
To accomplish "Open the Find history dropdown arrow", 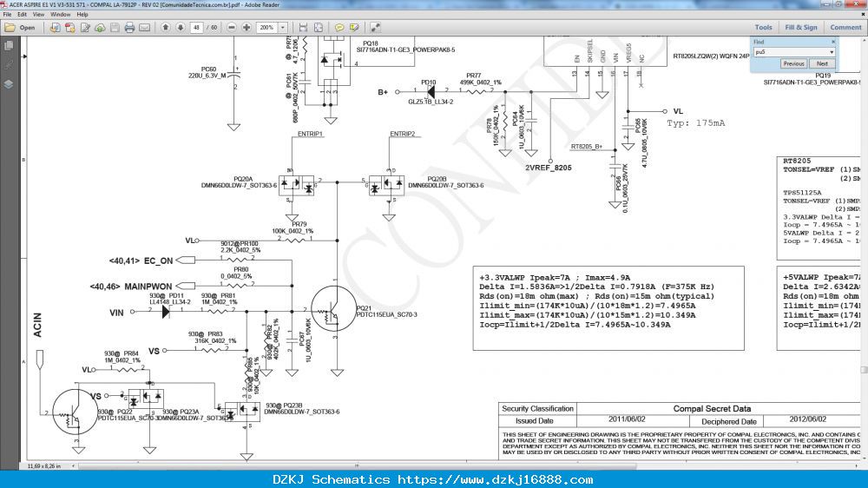I will pyautogui.click(x=832, y=52).
